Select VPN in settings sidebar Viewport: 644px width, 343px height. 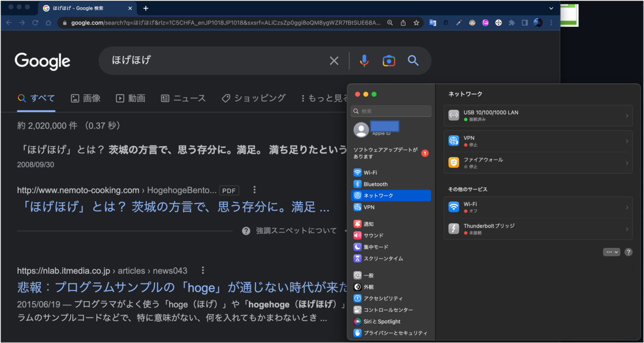(x=391, y=207)
